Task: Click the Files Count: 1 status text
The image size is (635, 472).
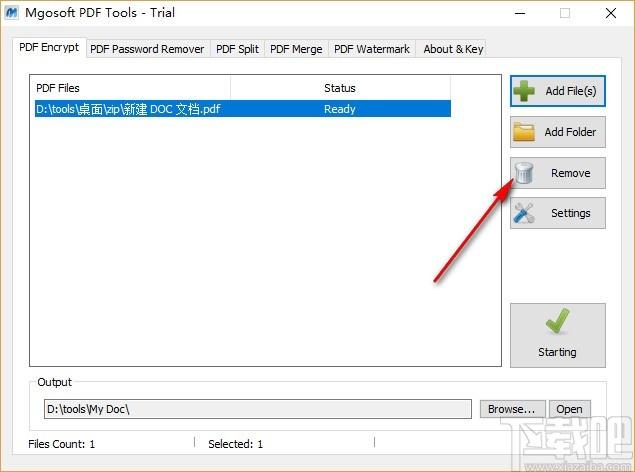Action: 62,444
